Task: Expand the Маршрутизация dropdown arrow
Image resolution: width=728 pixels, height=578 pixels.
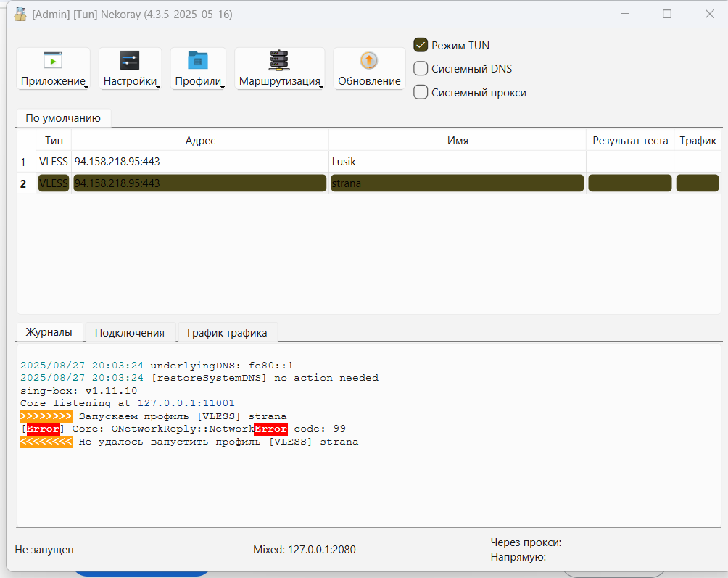Action: pyautogui.click(x=320, y=86)
